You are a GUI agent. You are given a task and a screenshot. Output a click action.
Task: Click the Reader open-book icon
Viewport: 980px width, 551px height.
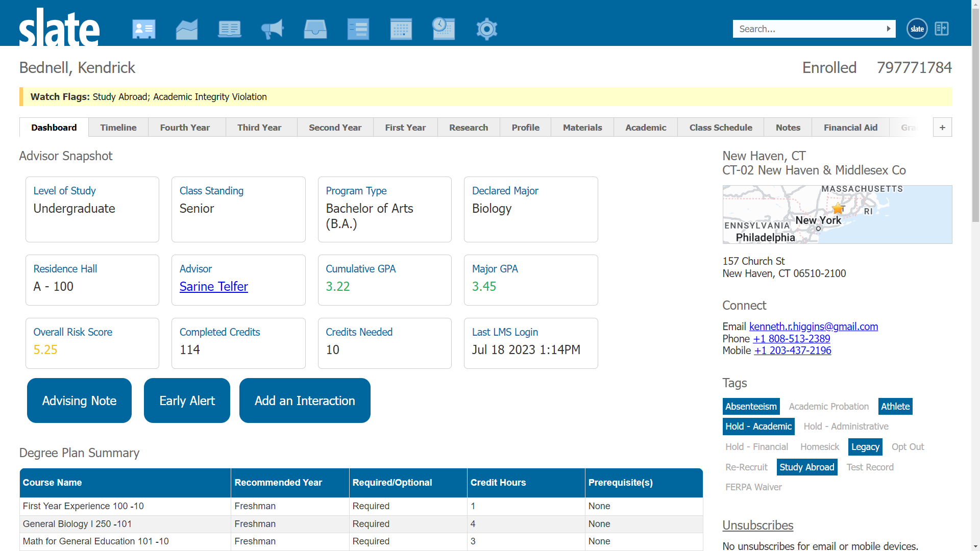coord(229,29)
